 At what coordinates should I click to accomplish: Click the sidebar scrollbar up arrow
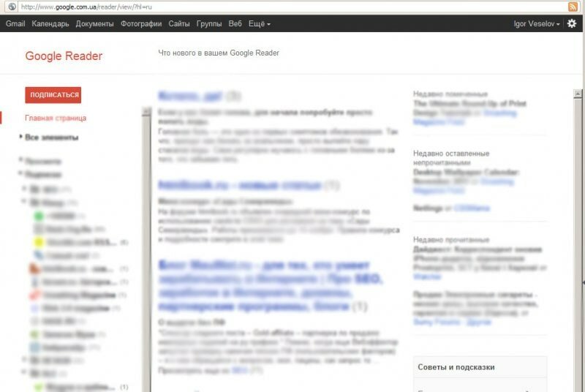(147, 111)
